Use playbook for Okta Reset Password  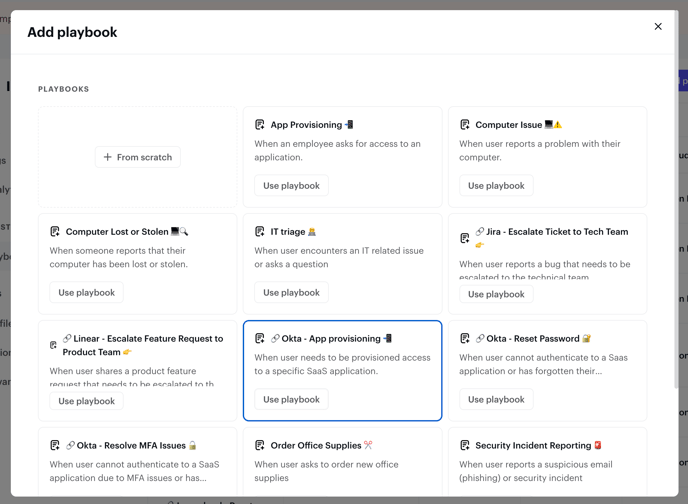coord(496,400)
